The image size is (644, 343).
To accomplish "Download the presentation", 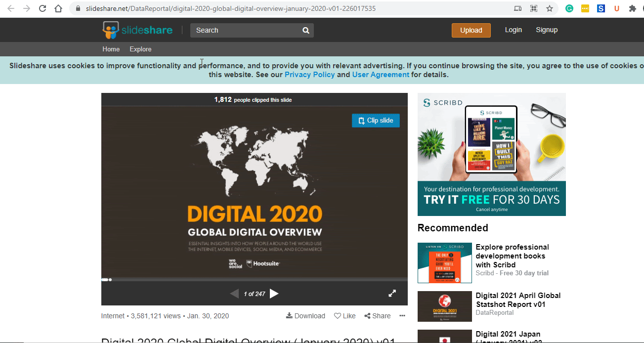I will pos(305,316).
